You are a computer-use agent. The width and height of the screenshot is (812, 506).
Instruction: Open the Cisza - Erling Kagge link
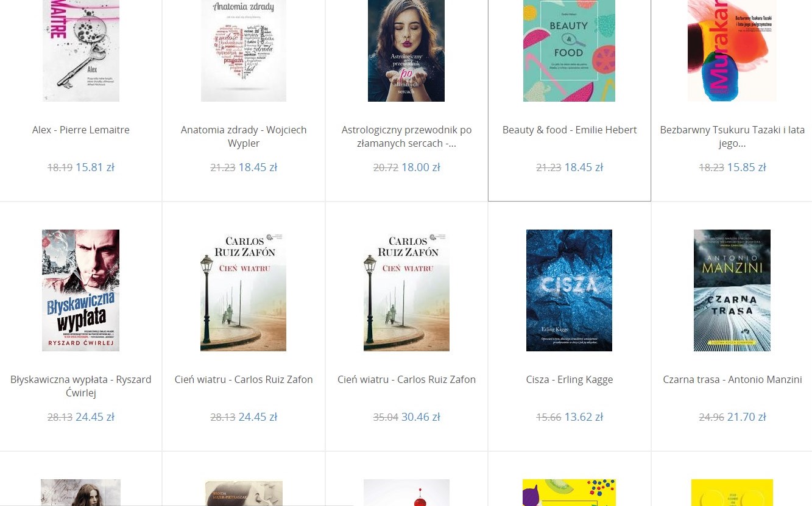(570, 379)
